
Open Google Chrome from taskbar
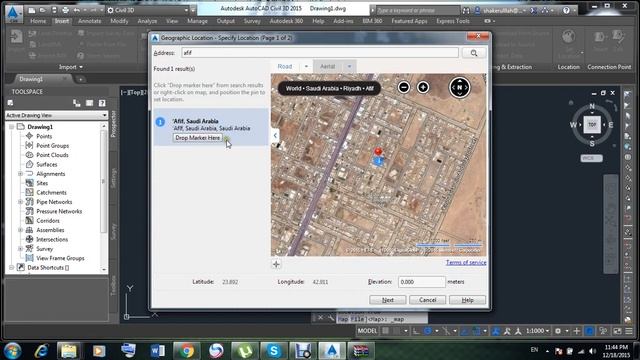(187, 351)
